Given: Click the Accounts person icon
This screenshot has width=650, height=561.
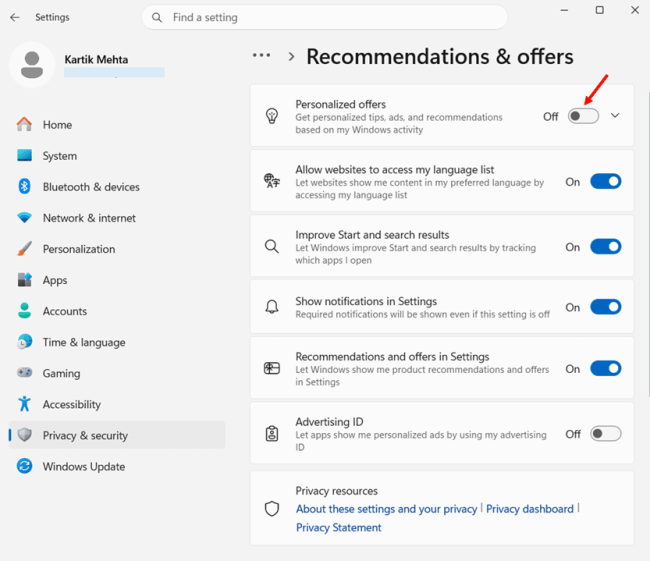Looking at the screenshot, I should pos(24,311).
